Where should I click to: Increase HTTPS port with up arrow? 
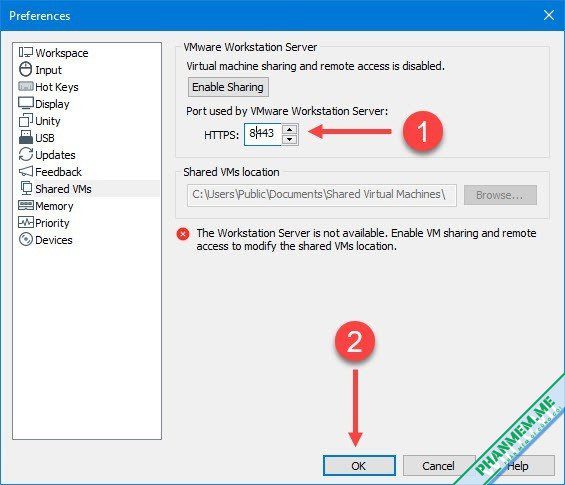tap(290, 129)
